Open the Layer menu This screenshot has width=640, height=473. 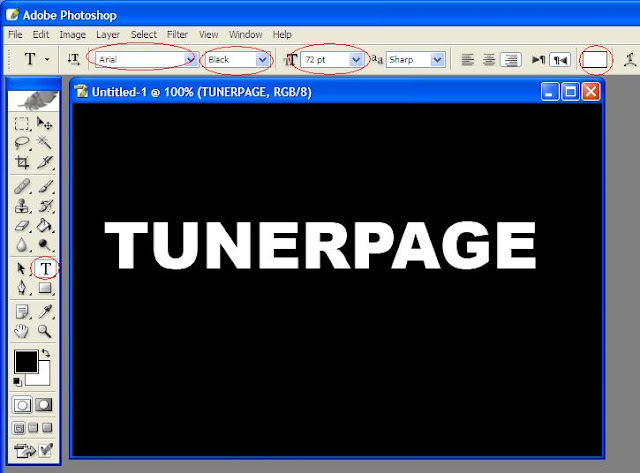[108, 35]
